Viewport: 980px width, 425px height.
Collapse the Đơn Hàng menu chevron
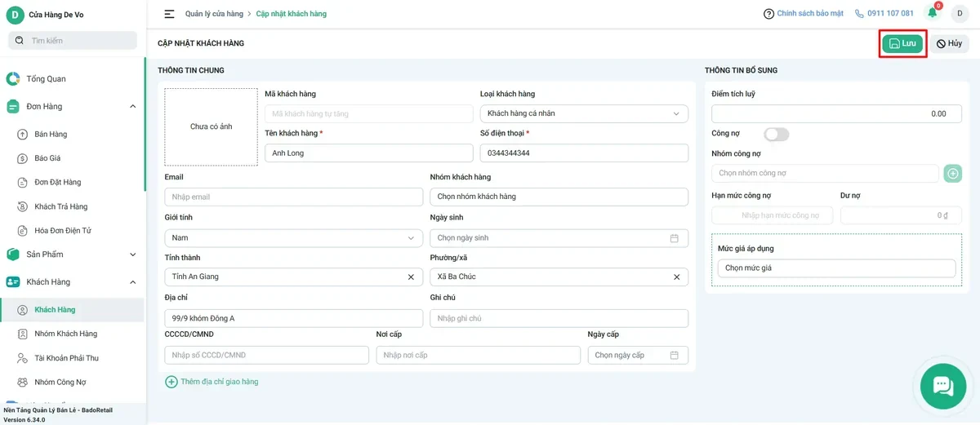(133, 107)
